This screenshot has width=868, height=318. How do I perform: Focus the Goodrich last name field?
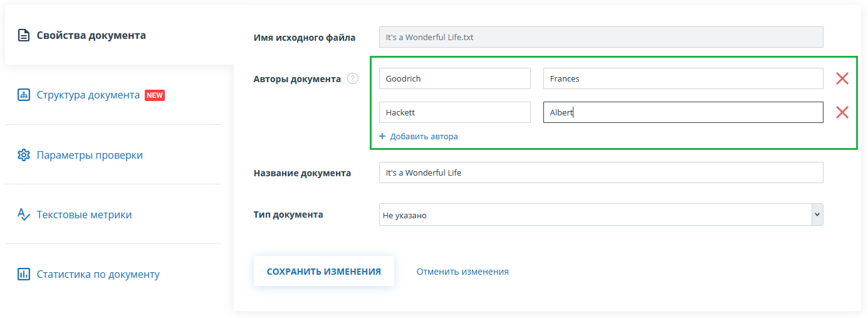(454, 78)
